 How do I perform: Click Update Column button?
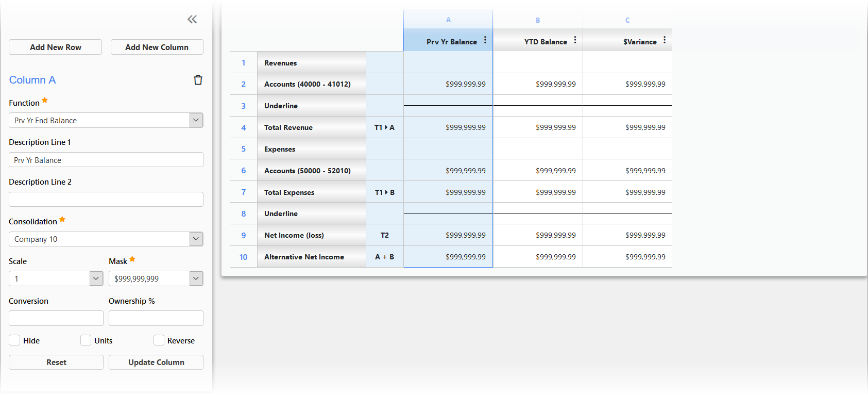pos(156,363)
